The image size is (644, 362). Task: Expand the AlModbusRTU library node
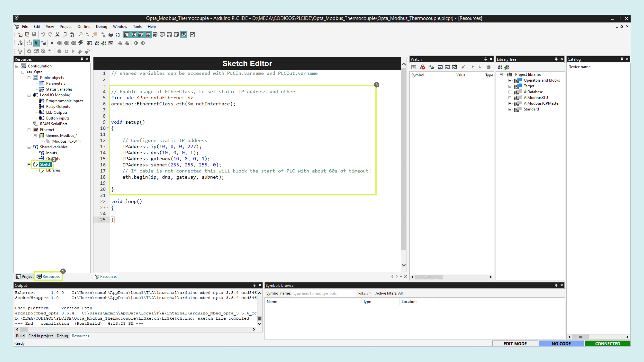(x=510, y=98)
